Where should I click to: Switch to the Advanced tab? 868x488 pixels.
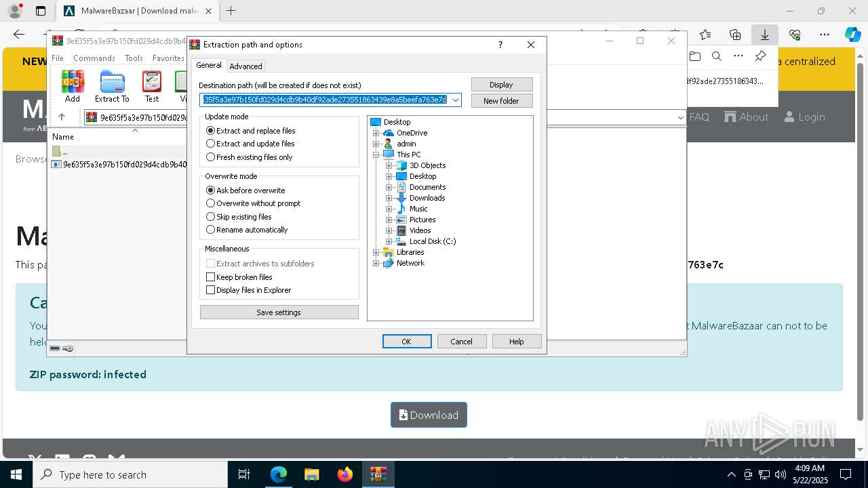pos(245,66)
